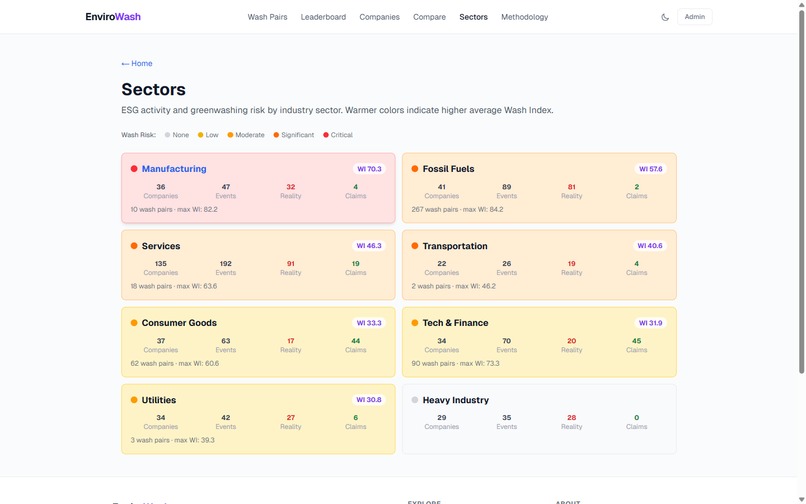806x504 pixels.
Task: Click the WI 57.6 badge on Fossil Fuels
Action: (x=650, y=169)
